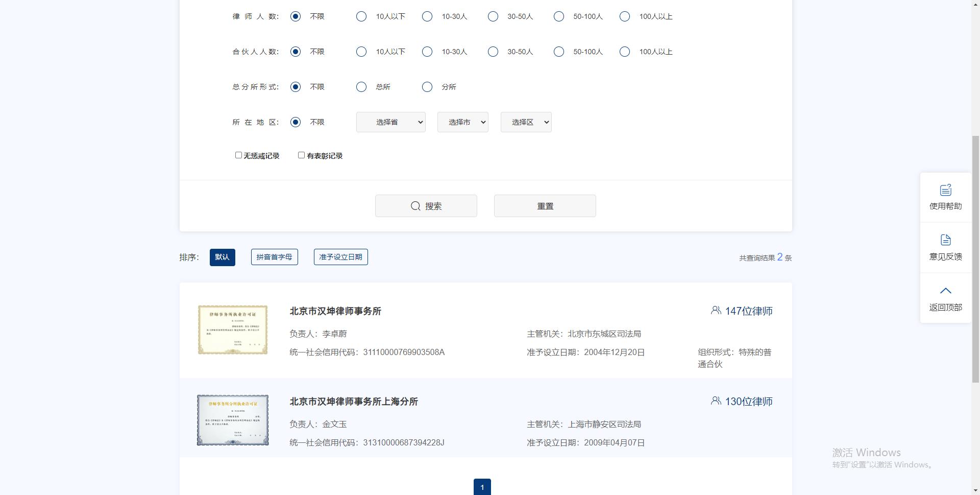This screenshot has height=495, width=980.
Task: Click the magnifier icon inside the 搜索 button
Action: click(415, 206)
